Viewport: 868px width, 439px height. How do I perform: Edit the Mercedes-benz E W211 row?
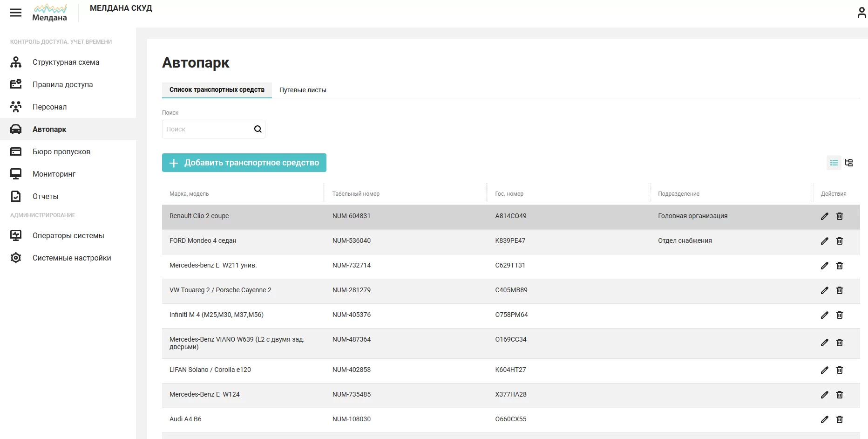pyautogui.click(x=825, y=266)
